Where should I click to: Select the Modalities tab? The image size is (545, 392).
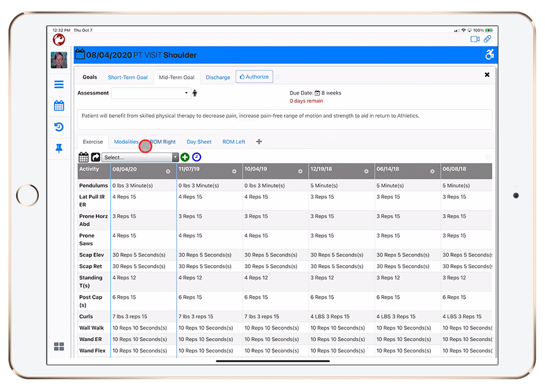click(x=126, y=142)
